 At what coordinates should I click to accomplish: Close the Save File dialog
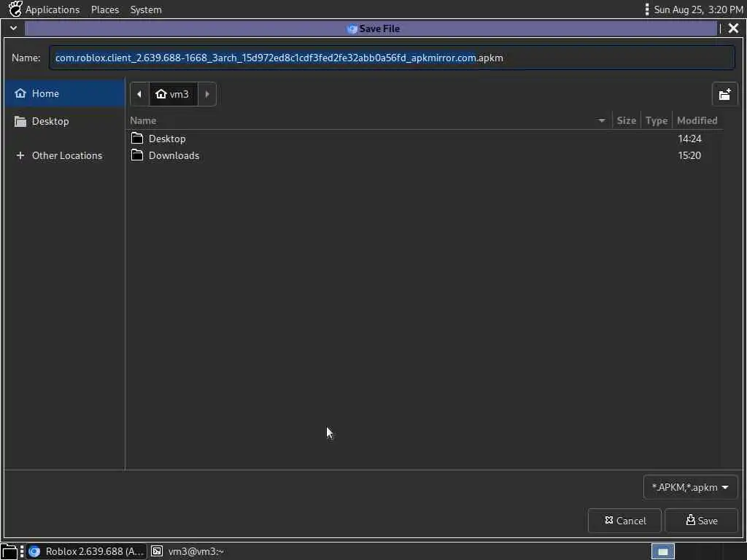[733, 28]
